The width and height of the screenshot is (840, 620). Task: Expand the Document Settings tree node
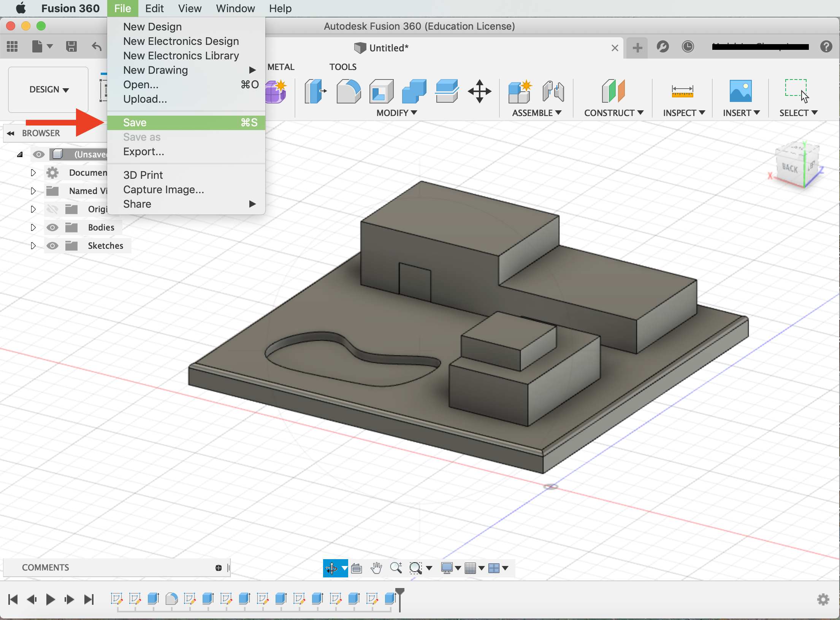(33, 173)
